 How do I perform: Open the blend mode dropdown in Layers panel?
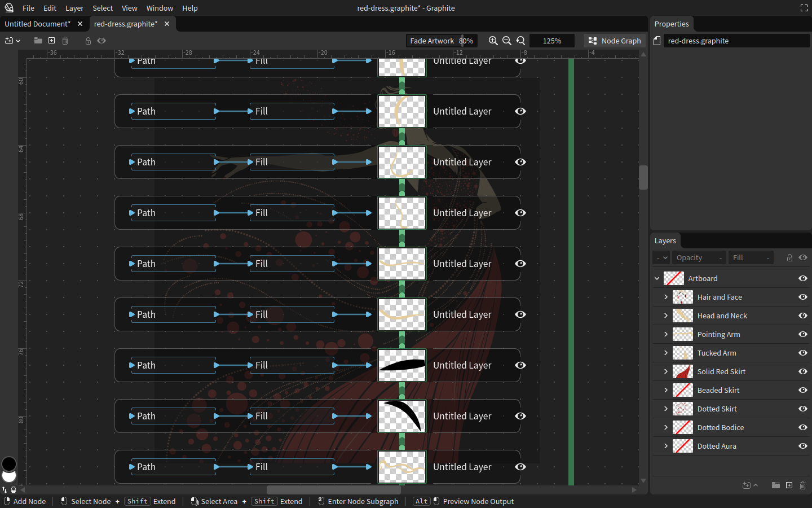(661, 257)
